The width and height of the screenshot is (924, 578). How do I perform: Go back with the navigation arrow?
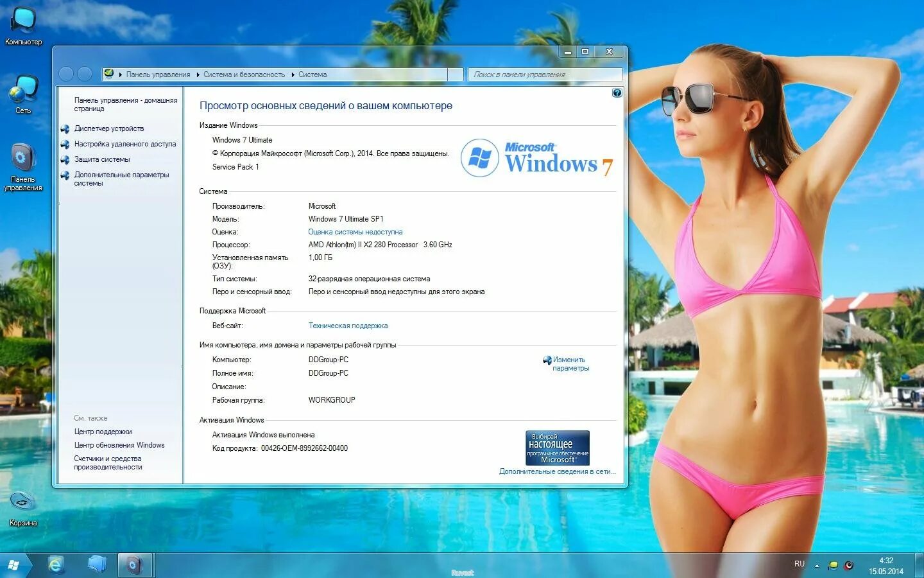66,74
